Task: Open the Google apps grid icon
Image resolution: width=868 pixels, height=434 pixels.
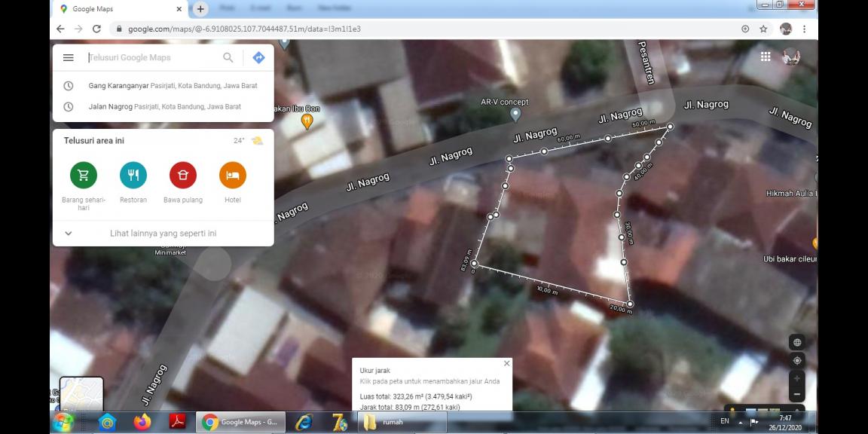Action: coord(765,56)
